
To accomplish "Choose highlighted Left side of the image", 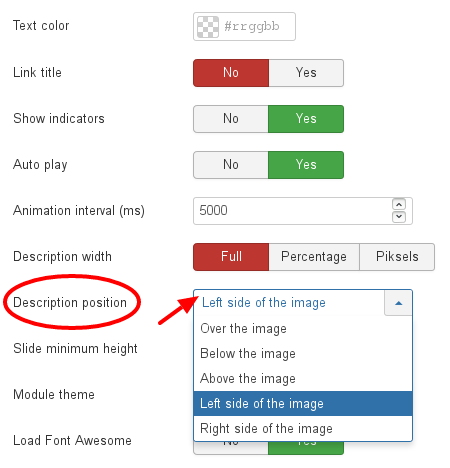I will point(303,404).
